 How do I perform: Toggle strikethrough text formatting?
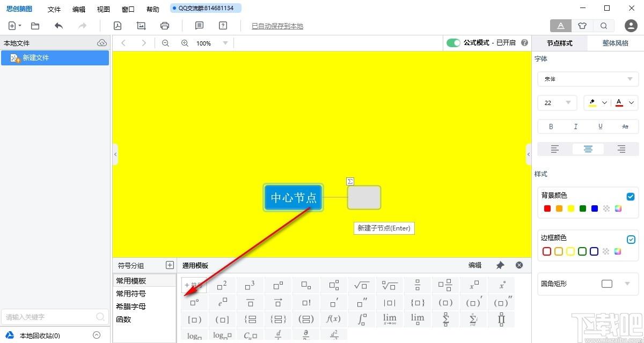(625, 127)
